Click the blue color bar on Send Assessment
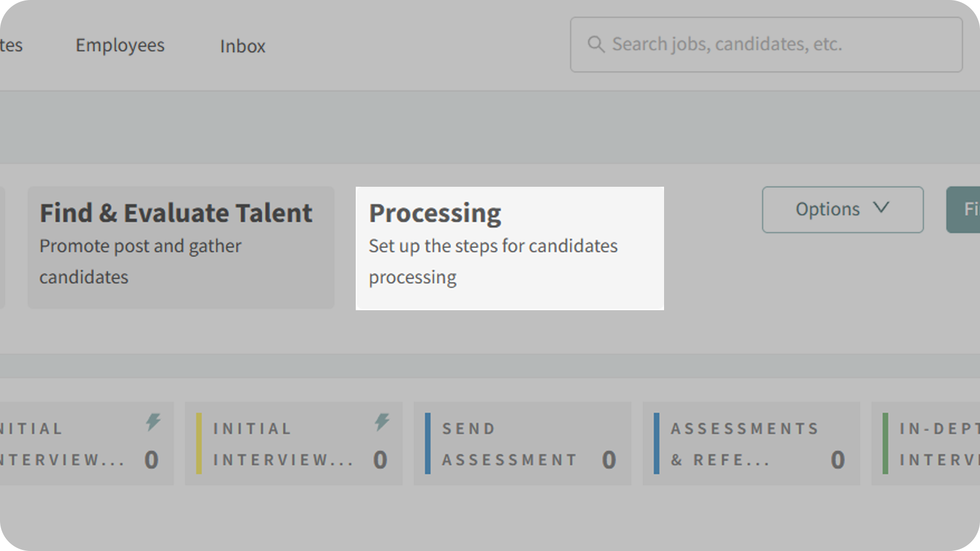This screenshot has width=980, height=551. point(428,443)
